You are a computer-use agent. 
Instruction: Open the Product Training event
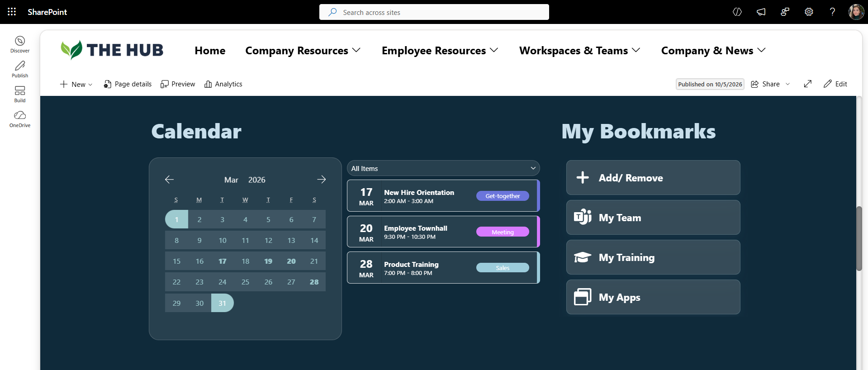tap(443, 268)
